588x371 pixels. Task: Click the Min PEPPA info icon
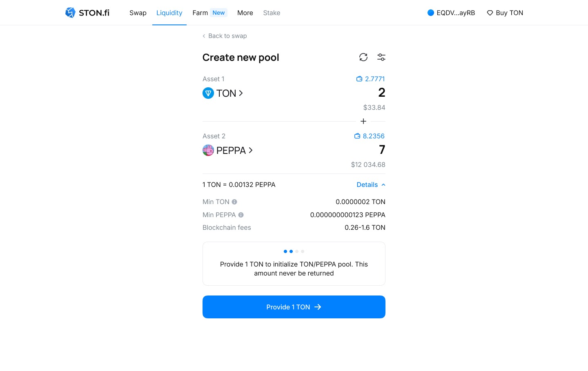[x=241, y=215]
